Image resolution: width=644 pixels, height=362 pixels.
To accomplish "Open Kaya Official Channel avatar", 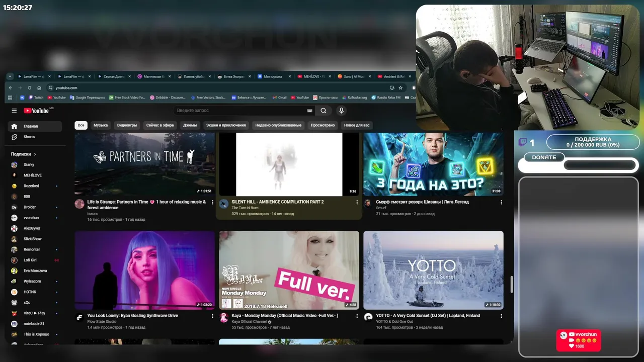I will pyautogui.click(x=224, y=317).
